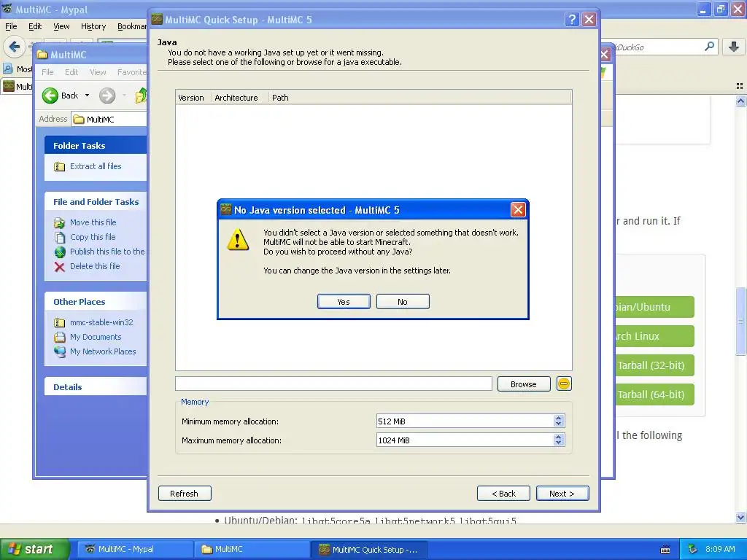This screenshot has width=747, height=560.
Task: Click the Browse button for java executable
Action: 524,384
